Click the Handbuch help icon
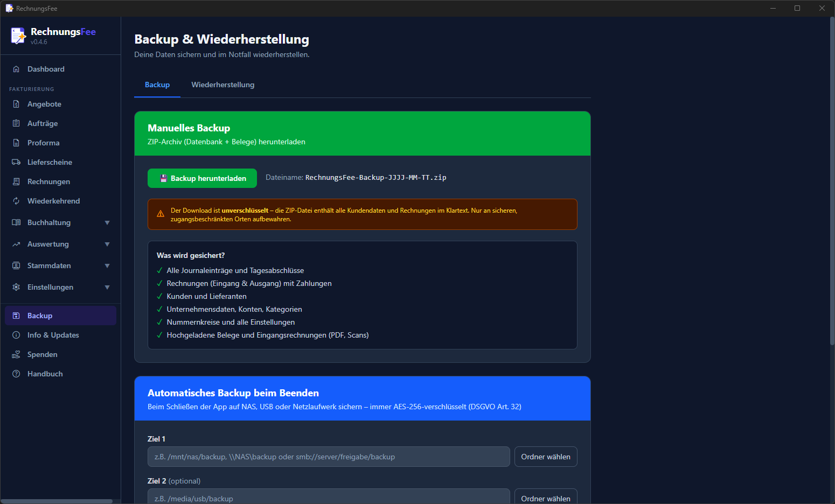Screen dimensions: 835x504 pos(16,374)
